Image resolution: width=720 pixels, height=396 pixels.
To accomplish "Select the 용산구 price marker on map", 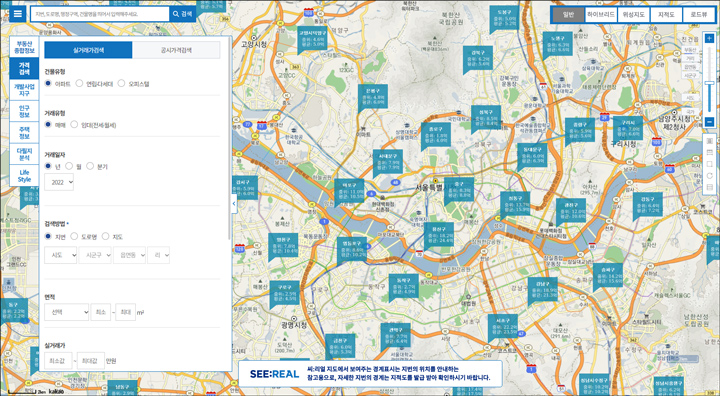I will 439,235.
